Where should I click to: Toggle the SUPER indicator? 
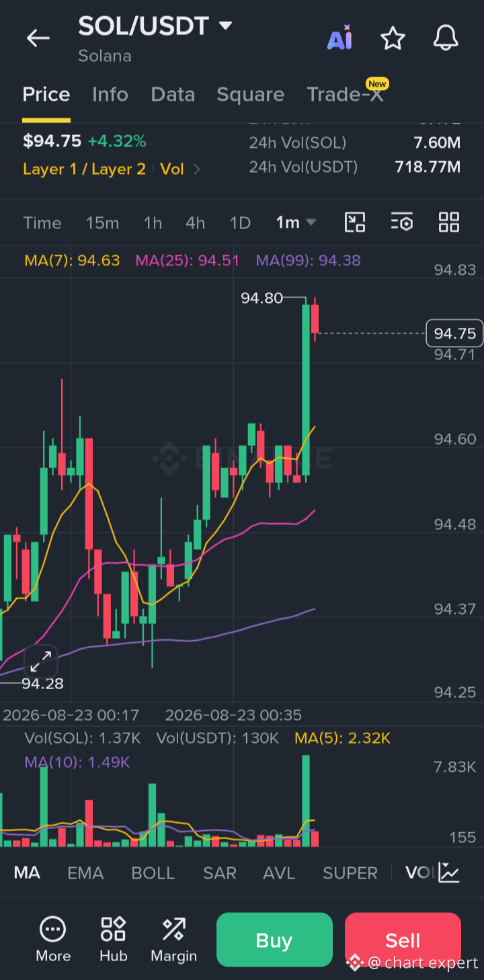coord(350,873)
